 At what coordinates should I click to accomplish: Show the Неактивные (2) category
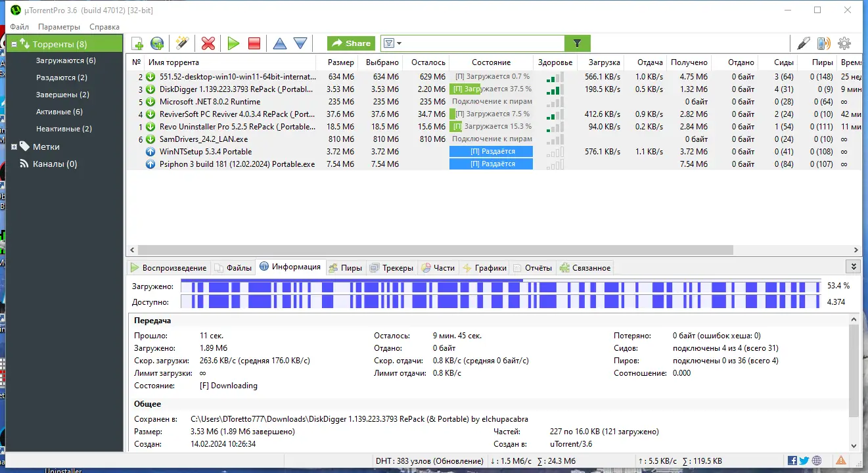[x=64, y=129]
